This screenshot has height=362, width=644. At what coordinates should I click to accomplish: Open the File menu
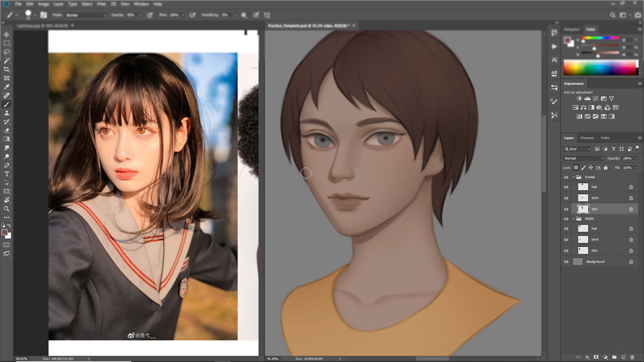pyautogui.click(x=18, y=4)
